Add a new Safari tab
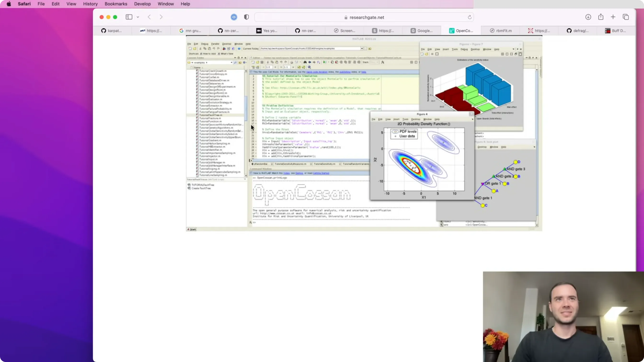Image resolution: width=644 pixels, height=362 pixels. coord(613,17)
